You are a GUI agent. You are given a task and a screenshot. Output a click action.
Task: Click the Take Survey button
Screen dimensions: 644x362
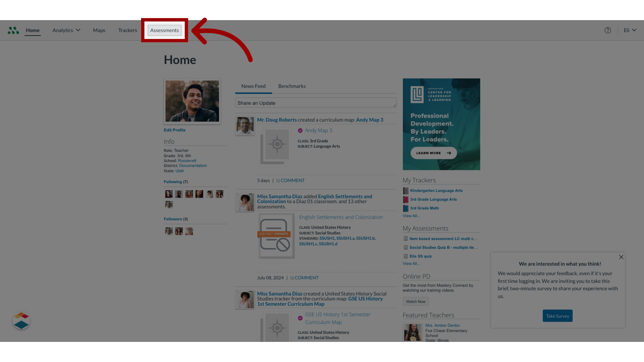[558, 316]
